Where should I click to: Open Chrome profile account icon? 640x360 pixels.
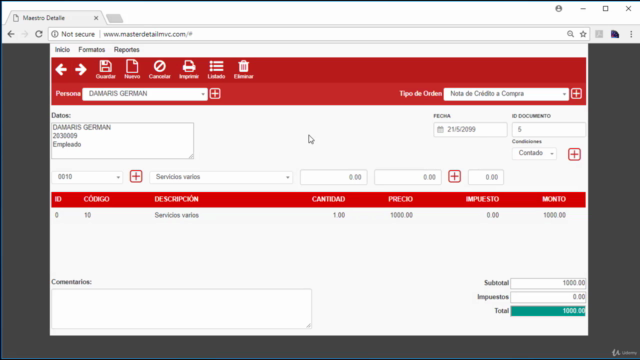pyautogui.click(x=558, y=9)
